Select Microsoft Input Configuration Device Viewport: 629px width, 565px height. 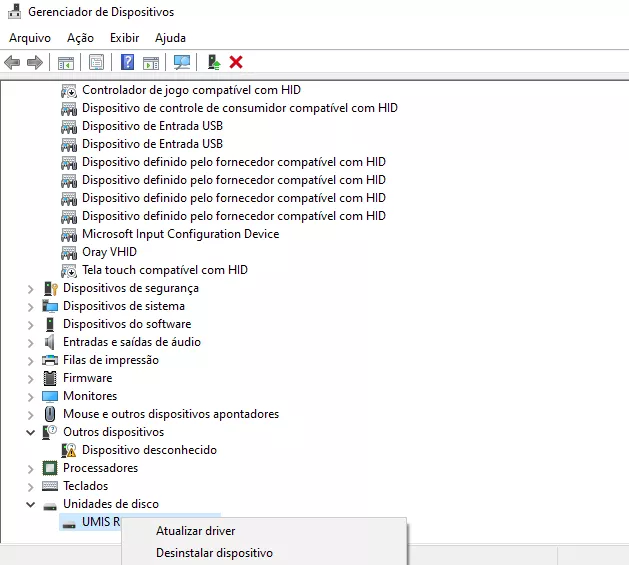point(181,234)
